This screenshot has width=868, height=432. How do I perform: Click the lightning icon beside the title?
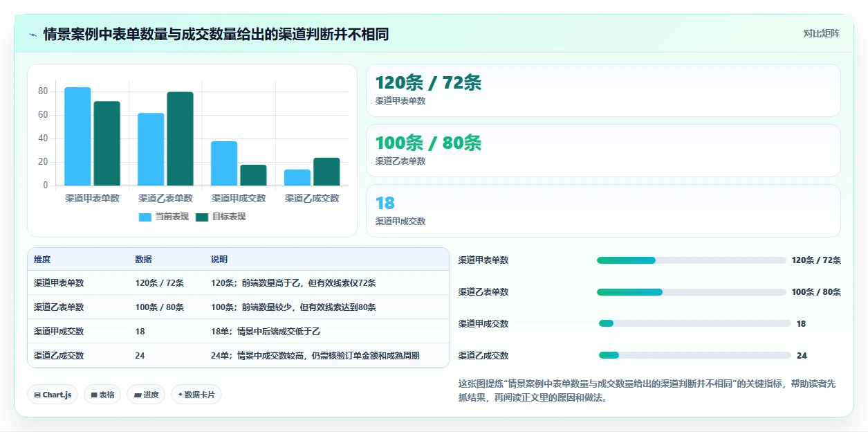[33, 34]
